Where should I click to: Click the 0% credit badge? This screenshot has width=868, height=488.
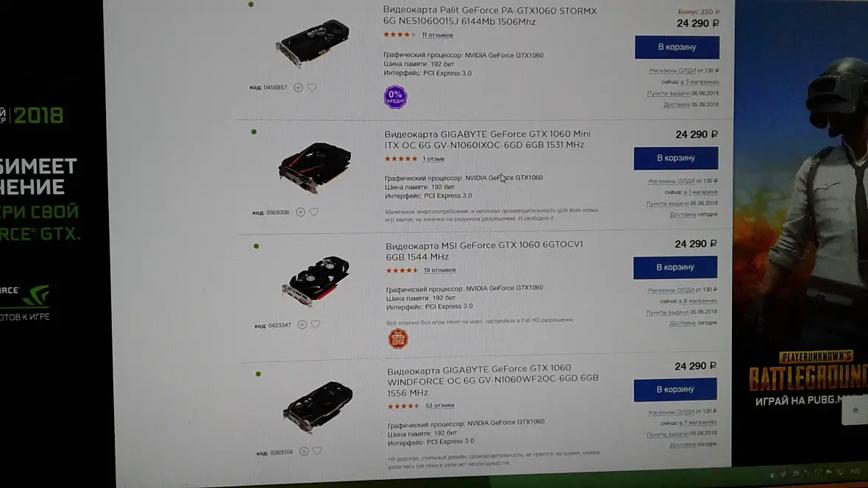pyautogui.click(x=395, y=97)
